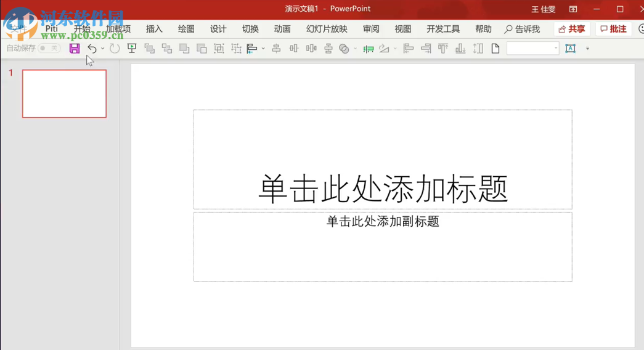Select slide 1 thumbnail
This screenshot has height=350, width=644.
pos(65,94)
